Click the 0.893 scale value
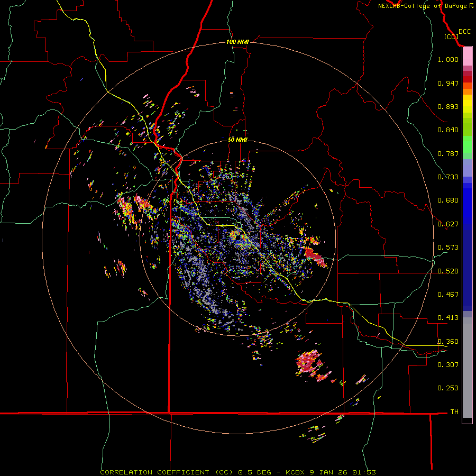 click(448, 106)
